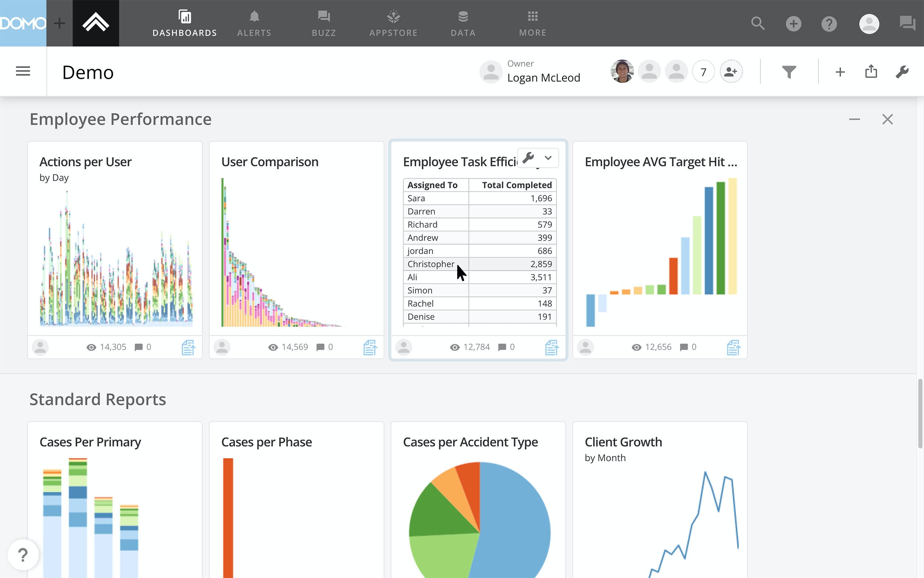The height and width of the screenshot is (578, 924).
Task: Click the help question mark in top bar
Action: pos(829,24)
